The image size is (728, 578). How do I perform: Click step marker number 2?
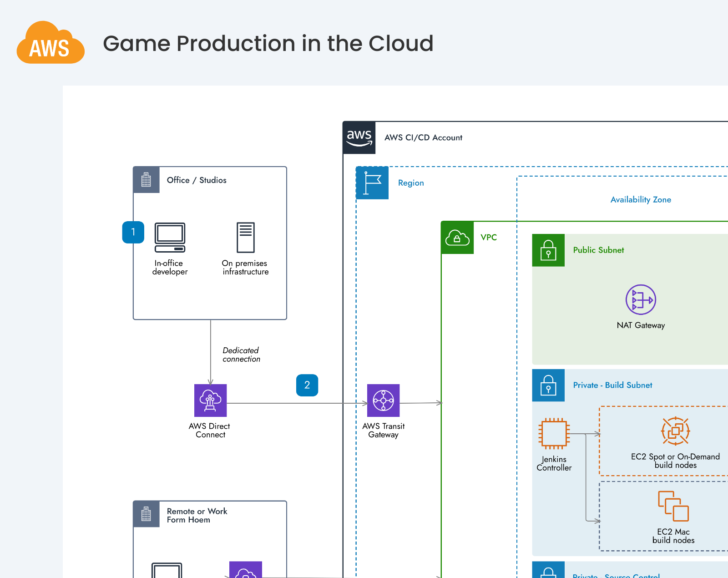307,385
